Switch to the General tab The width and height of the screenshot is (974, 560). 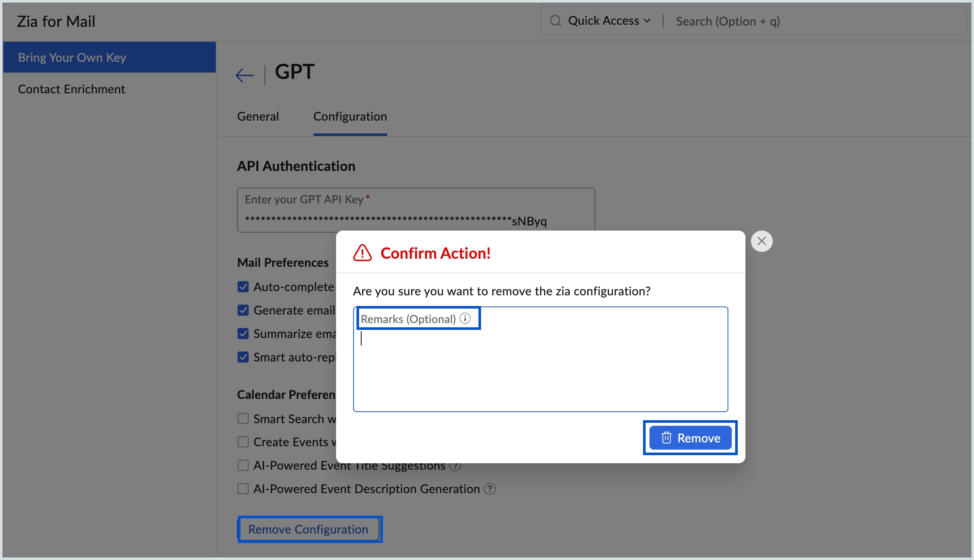click(258, 116)
